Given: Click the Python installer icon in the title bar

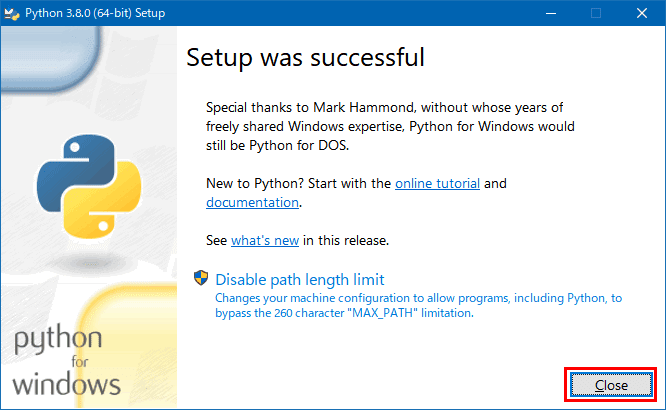Looking at the screenshot, I should coord(11,14).
